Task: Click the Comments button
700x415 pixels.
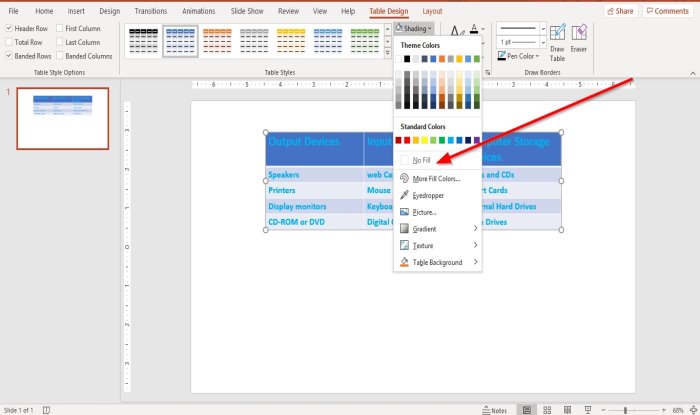Action: (x=668, y=11)
